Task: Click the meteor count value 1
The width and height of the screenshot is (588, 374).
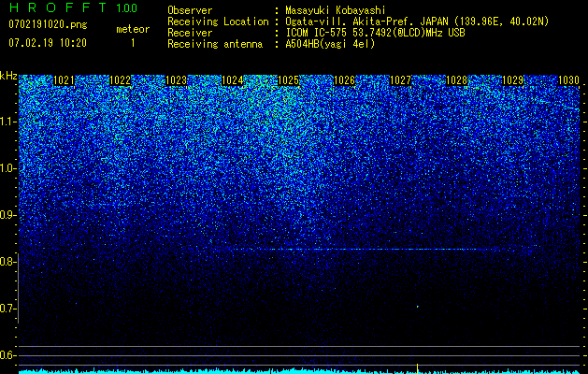Action: tap(133, 43)
